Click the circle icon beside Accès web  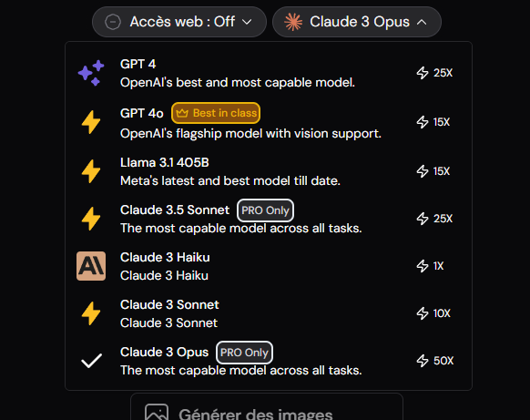pos(113,22)
